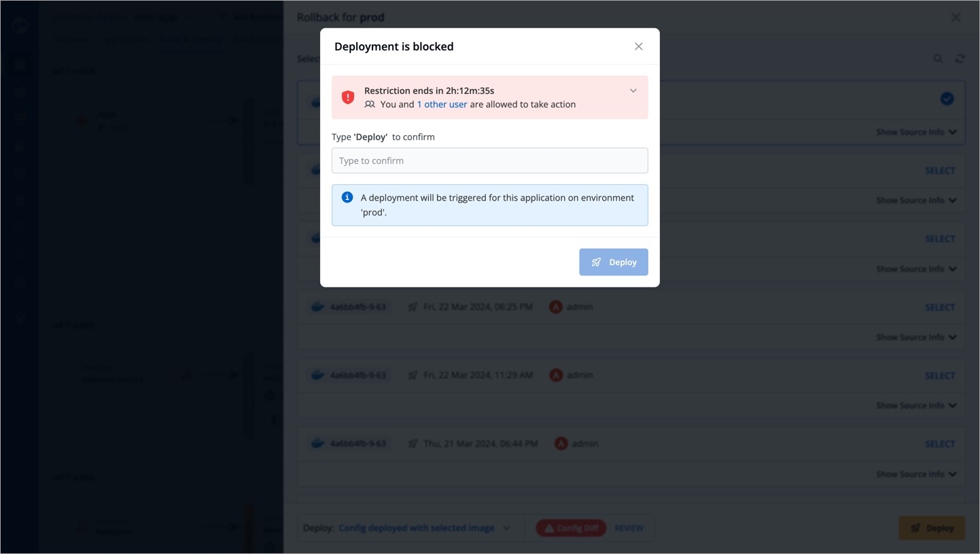
Task: Click the search icon in the rollback panel
Action: point(938,58)
